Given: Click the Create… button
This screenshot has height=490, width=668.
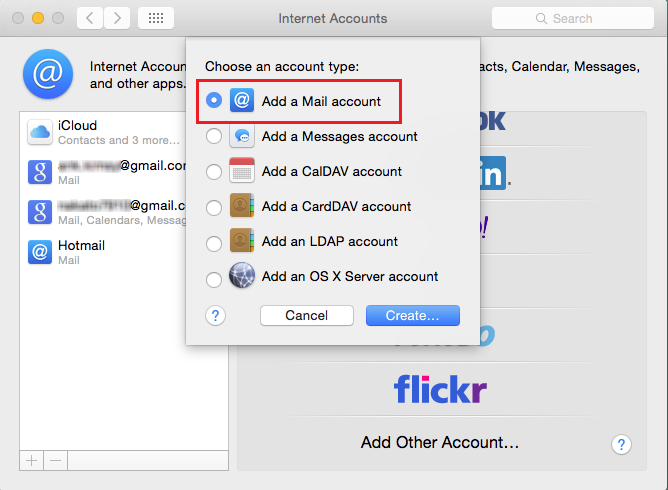Looking at the screenshot, I should 413,315.
